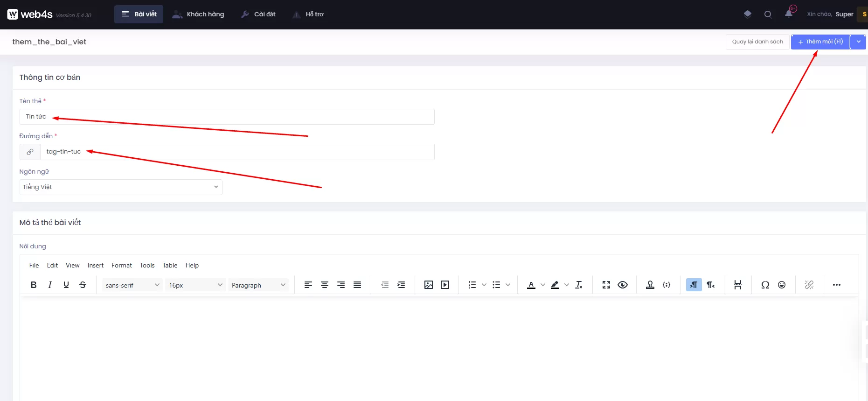The image size is (868, 401).
Task: Center align the text
Action: 325,285
